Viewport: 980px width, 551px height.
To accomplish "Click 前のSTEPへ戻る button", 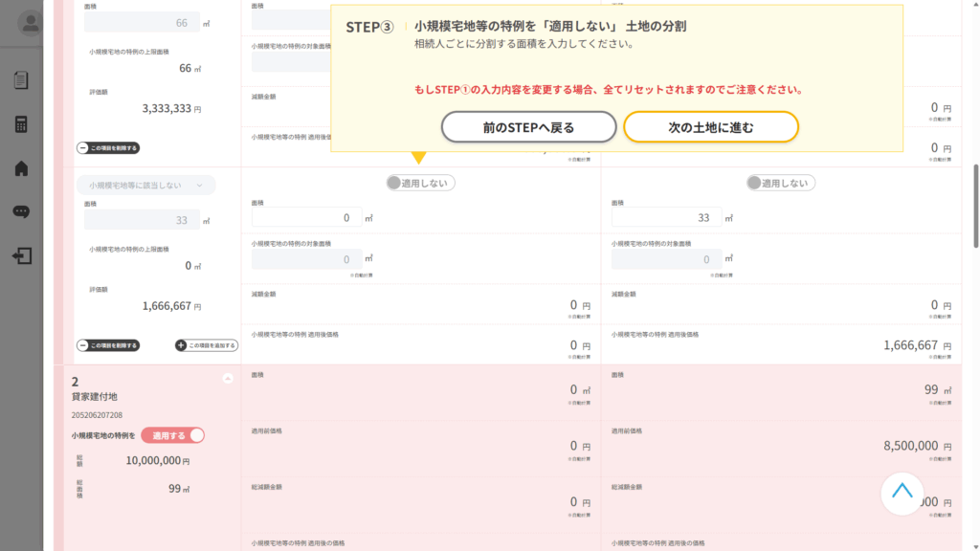I will (528, 127).
